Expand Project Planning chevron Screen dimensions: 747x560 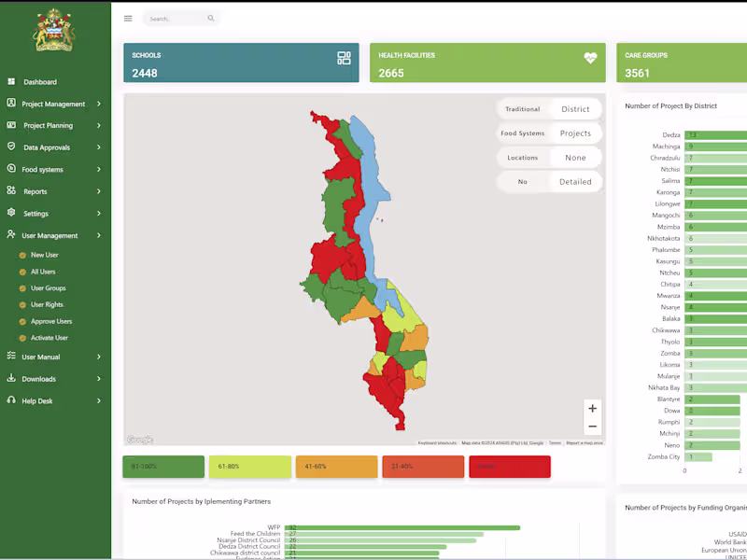pyautogui.click(x=99, y=126)
